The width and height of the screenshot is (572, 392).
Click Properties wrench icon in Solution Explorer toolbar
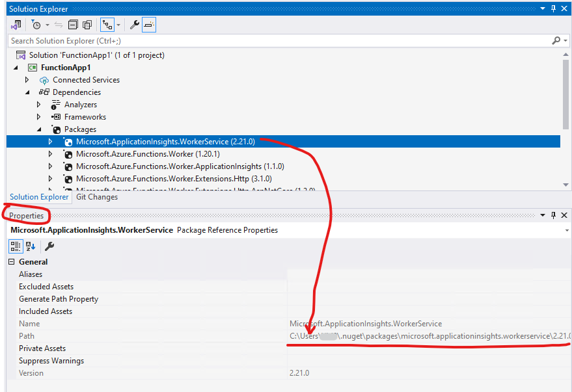pos(134,25)
